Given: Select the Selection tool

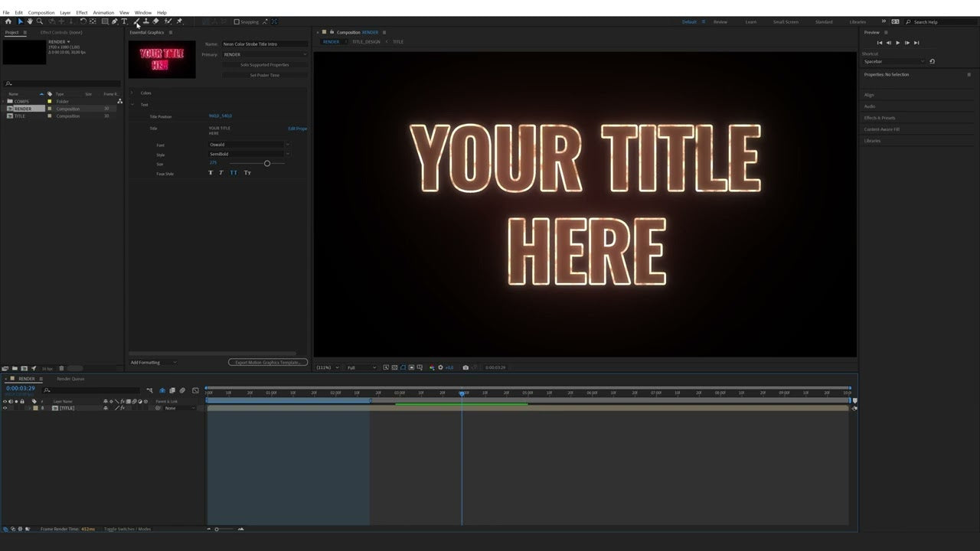Looking at the screenshot, I should click(20, 21).
